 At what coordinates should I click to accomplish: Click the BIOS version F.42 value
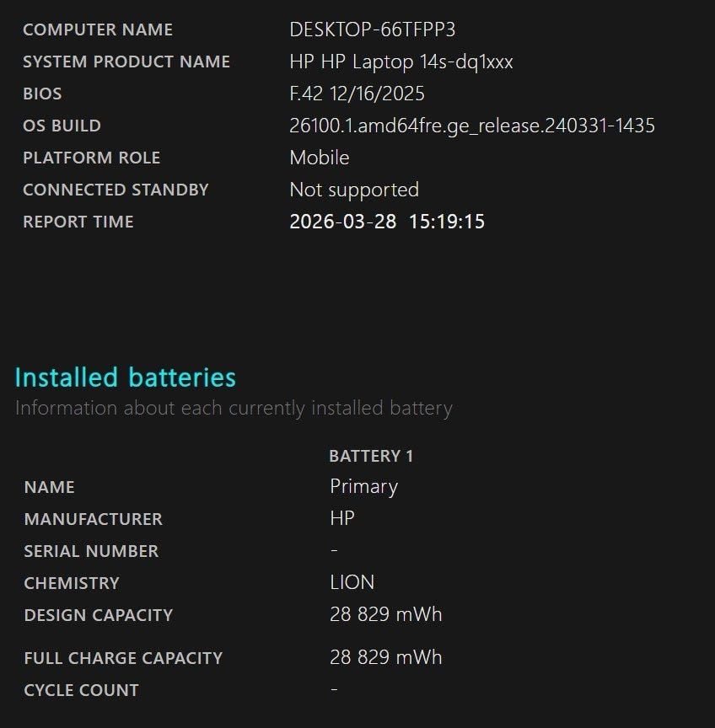coord(357,94)
